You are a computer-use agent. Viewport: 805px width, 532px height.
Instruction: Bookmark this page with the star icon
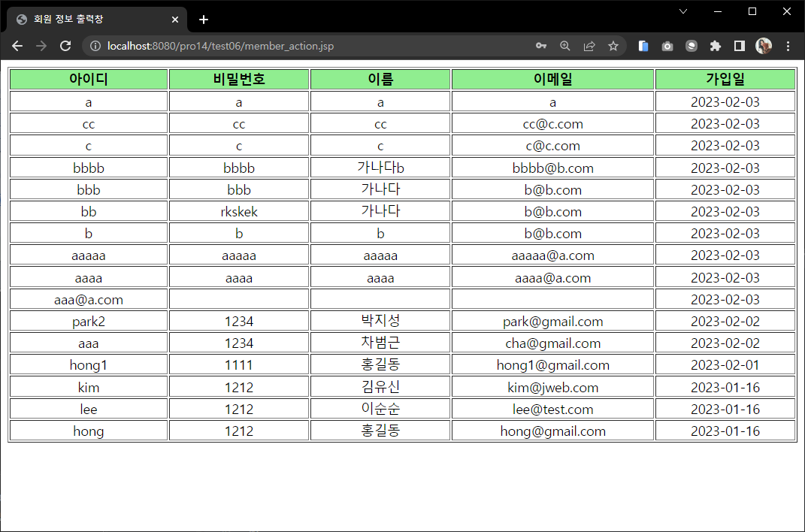[x=613, y=46]
